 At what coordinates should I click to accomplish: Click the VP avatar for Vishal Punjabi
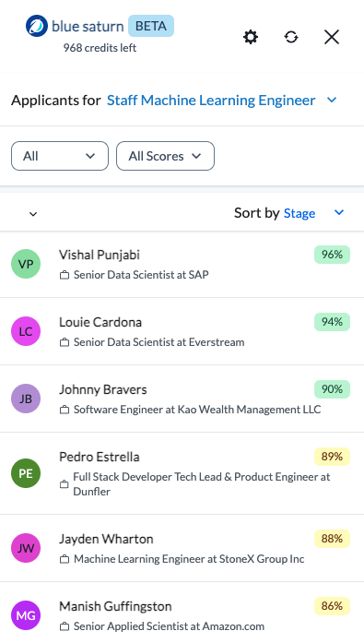(26, 264)
